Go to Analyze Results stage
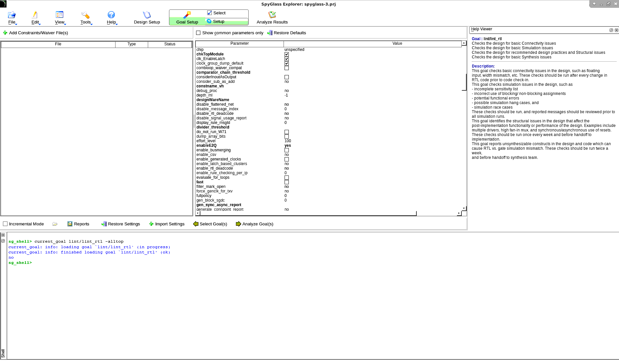The height and width of the screenshot is (364, 619). click(x=272, y=18)
